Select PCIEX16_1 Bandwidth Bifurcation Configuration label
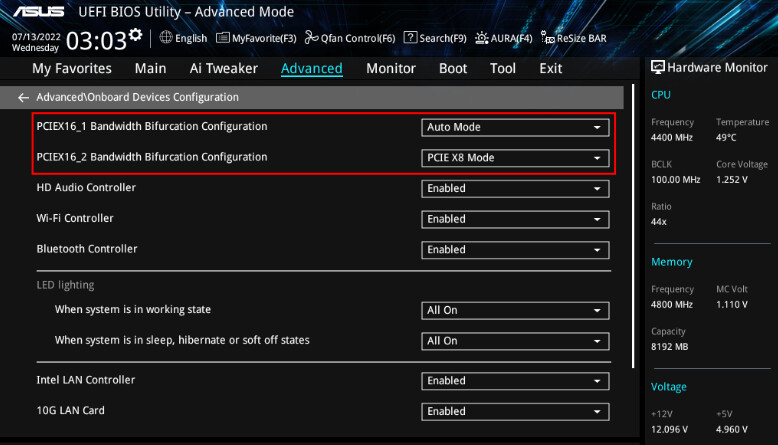 pos(152,127)
